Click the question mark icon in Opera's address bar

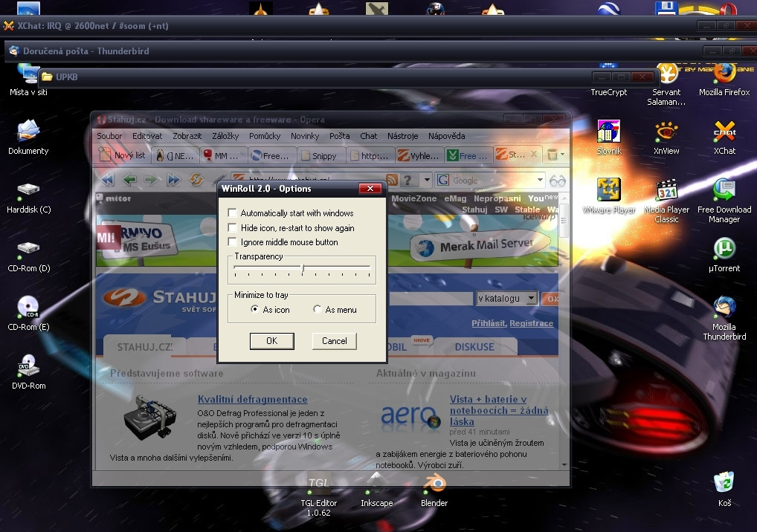408,181
